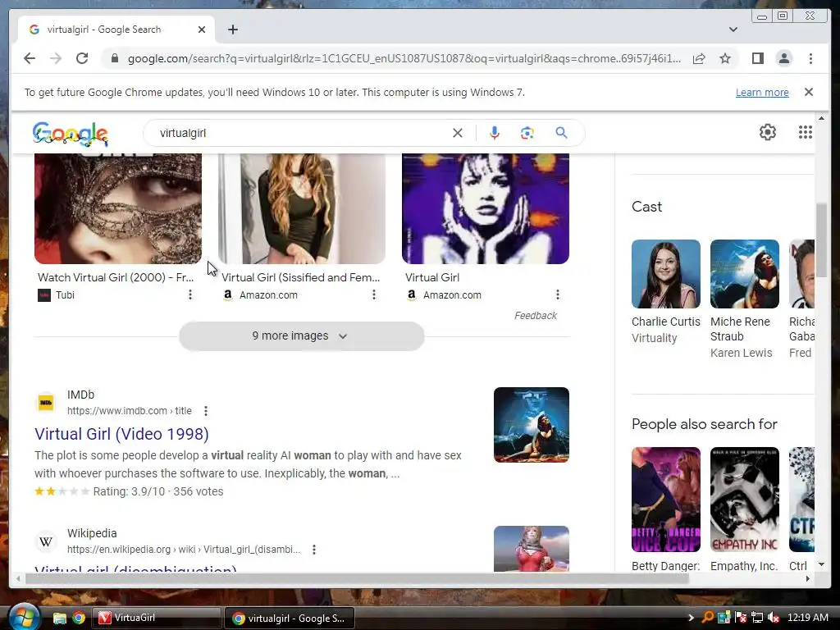Open Virtual Girl (Sissified and Fem... image
Image resolution: width=840 pixels, height=630 pixels.
click(302, 208)
